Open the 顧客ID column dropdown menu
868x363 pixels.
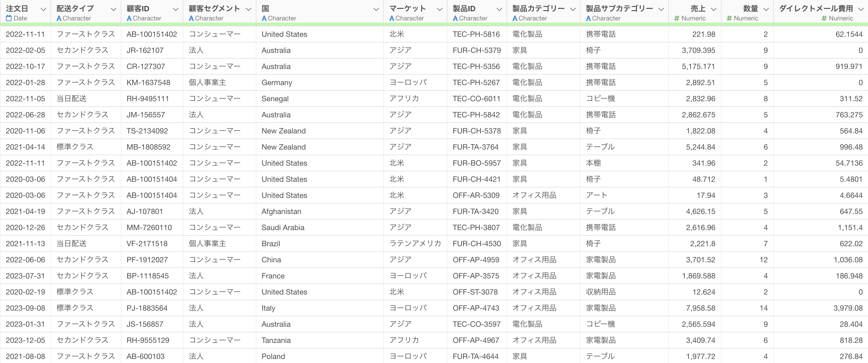coord(176,9)
